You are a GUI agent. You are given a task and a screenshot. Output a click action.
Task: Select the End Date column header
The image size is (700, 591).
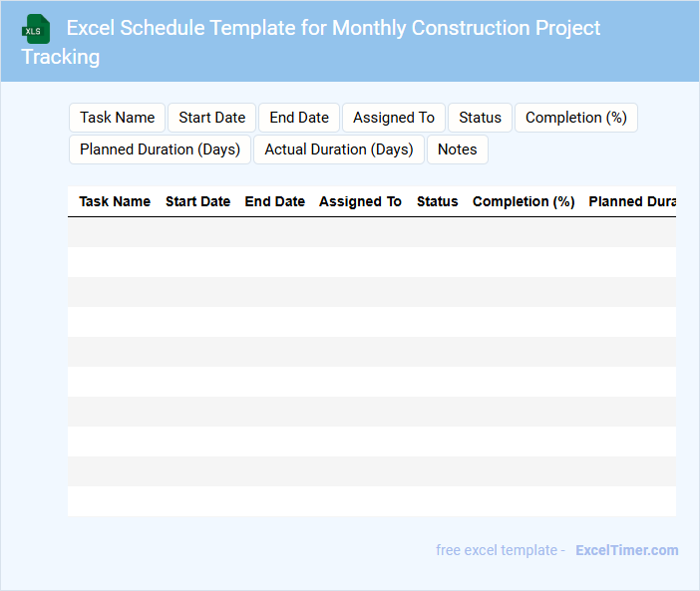pyautogui.click(x=274, y=201)
